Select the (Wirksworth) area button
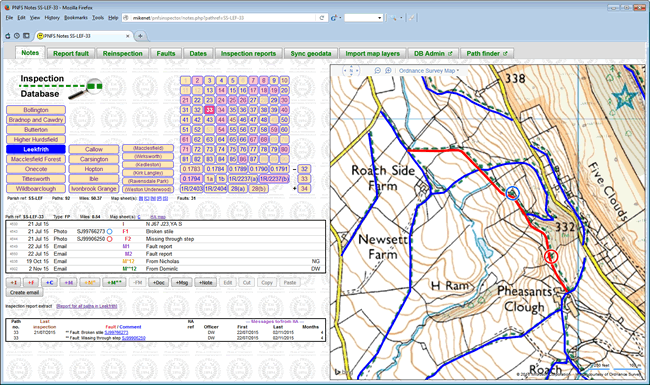This screenshot has width=650, height=385. pyautogui.click(x=148, y=156)
